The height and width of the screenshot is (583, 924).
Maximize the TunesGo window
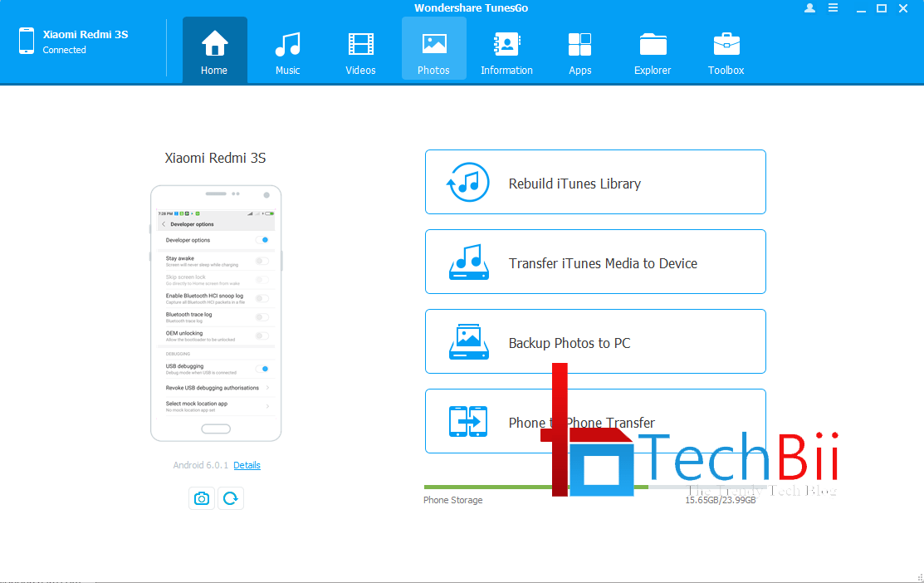pyautogui.click(x=882, y=8)
